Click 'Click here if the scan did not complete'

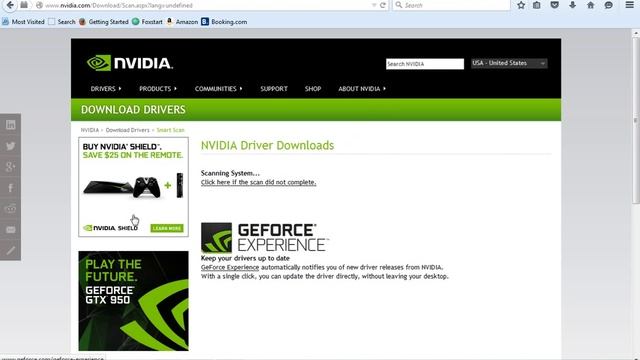[258, 182]
